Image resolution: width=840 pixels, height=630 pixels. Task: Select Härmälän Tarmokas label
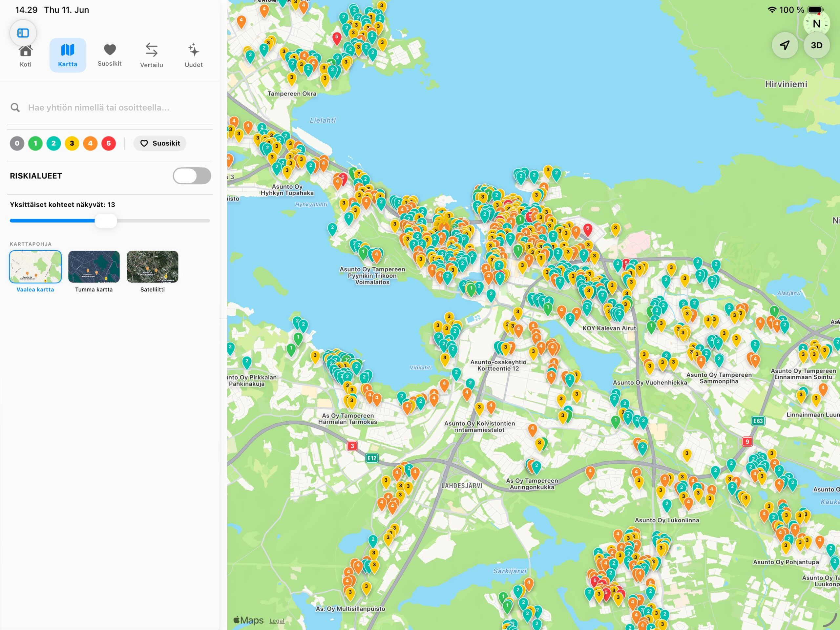point(347,419)
